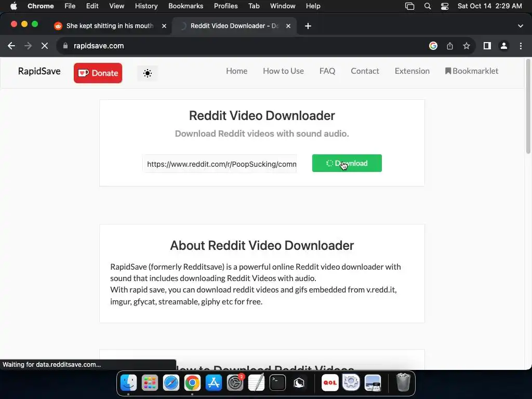
Task: Open a new tab with plus icon
Action: coord(308,26)
